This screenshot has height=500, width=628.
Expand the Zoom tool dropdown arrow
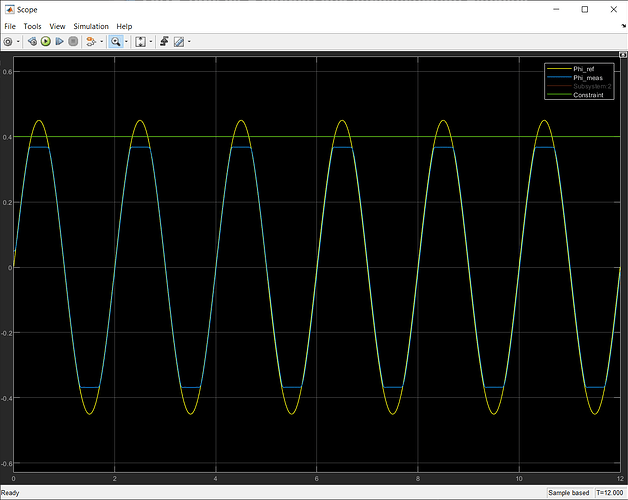pos(126,42)
